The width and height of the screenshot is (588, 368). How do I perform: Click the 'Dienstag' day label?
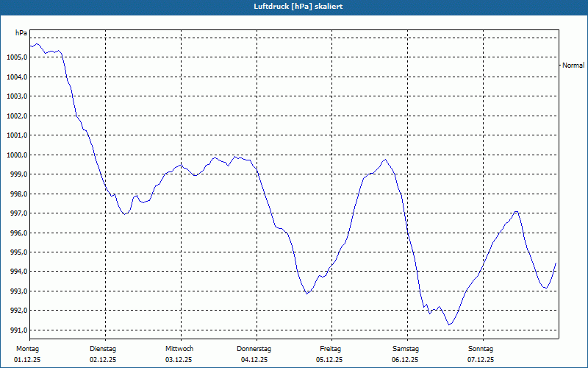point(103,349)
